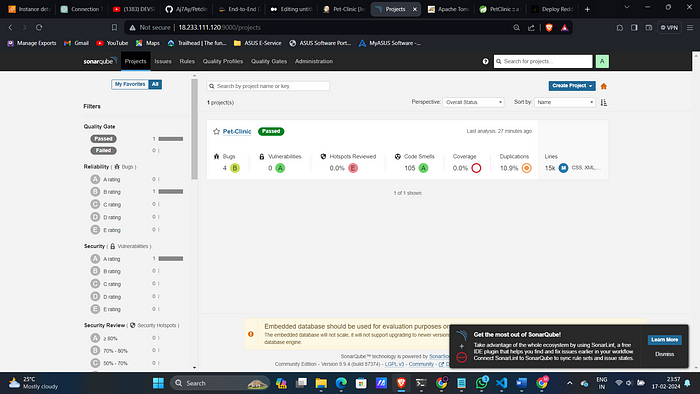This screenshot has height=394, width=700.
Task: Click the browser zoom magnifier icon
Action: coord(517,27)
